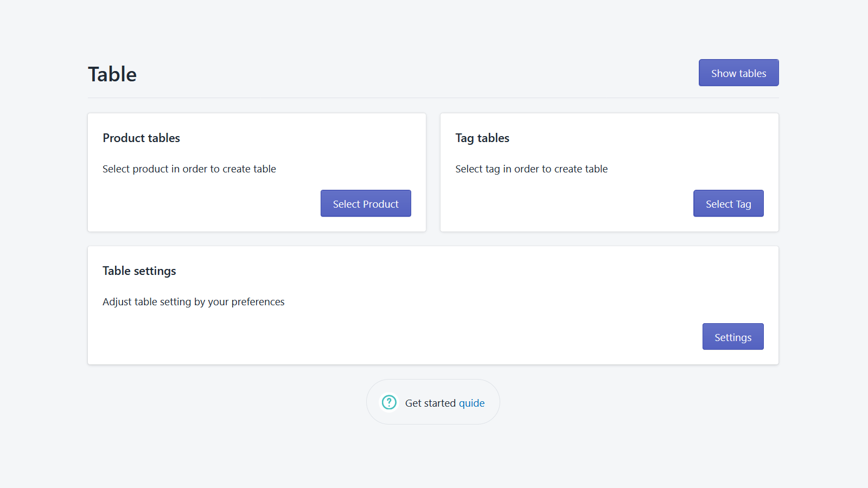The image size is (868, 488).
Task: Open table Settings button
Action: coord(733,337)
